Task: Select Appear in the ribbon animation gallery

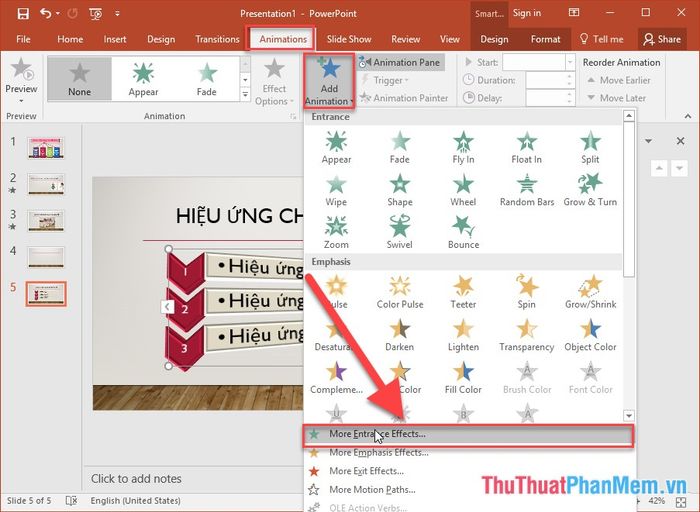Action: point(143,79)
